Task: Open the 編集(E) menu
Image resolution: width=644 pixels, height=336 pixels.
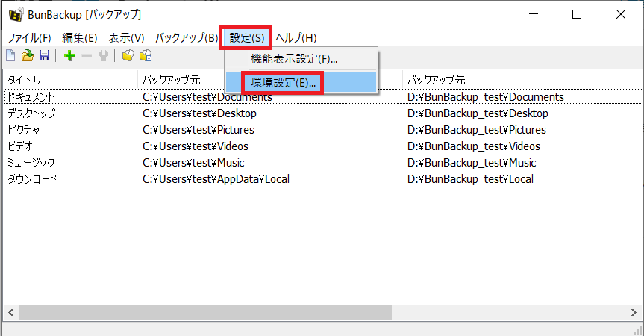Action: coord(80,38)
